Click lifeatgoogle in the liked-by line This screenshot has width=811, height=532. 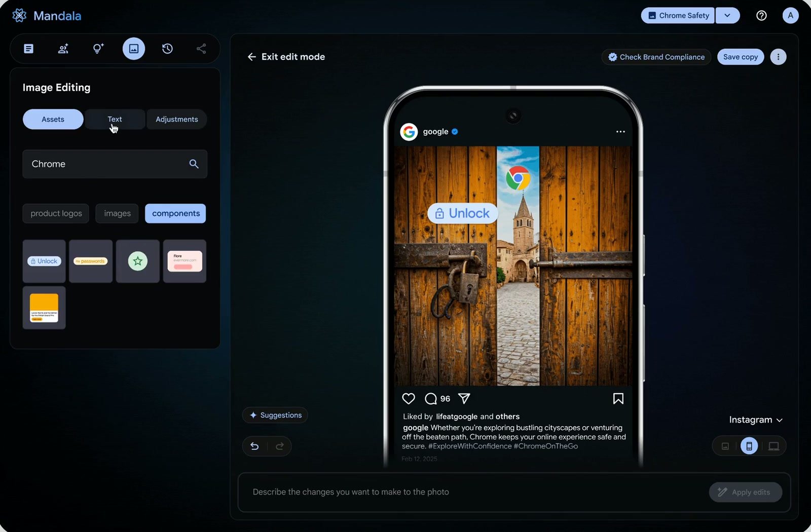457,416
